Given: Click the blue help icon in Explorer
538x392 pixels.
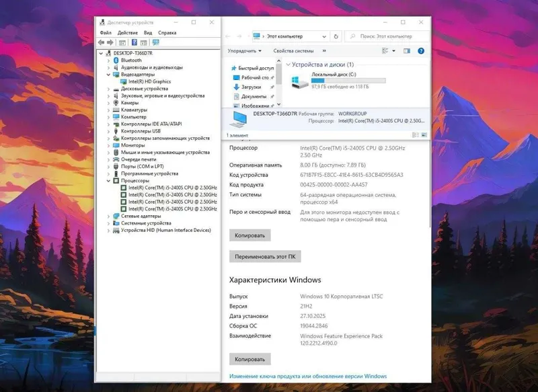Looking at the screenshot, I should pos(421,51).
